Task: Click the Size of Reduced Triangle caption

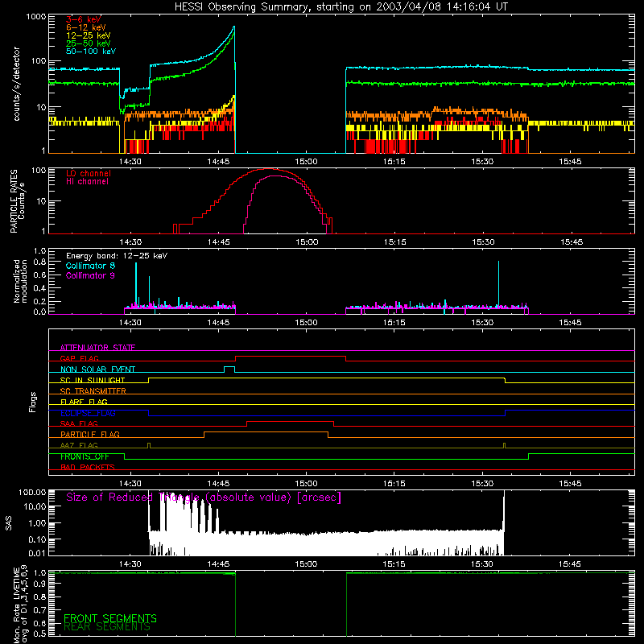Action: pos(204,497)
